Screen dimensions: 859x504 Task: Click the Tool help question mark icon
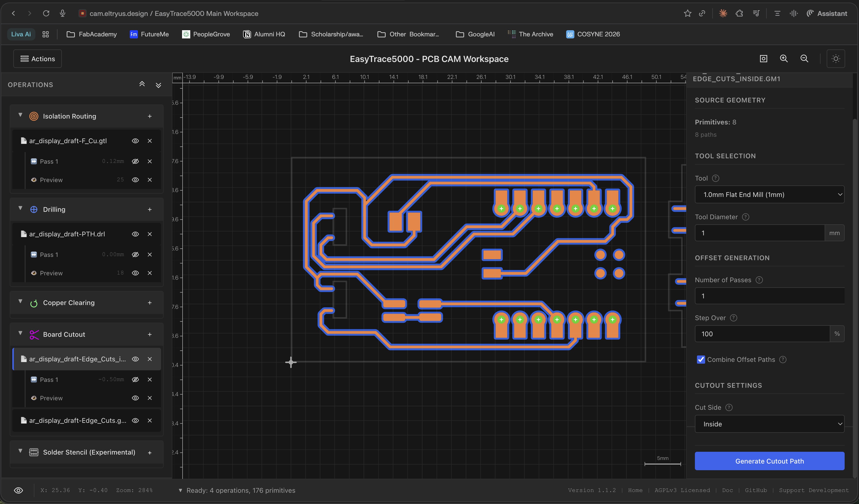pos(715,178)
